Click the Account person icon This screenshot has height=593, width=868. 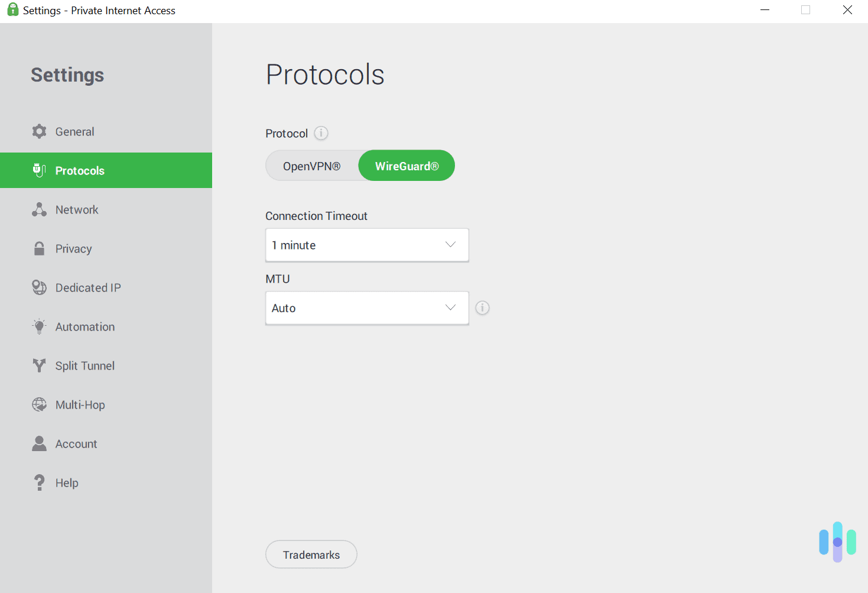[39, 443]
